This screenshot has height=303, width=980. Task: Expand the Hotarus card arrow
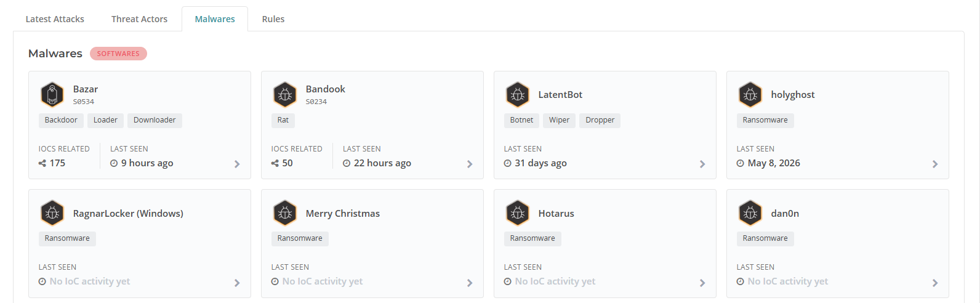pos(702,283)
